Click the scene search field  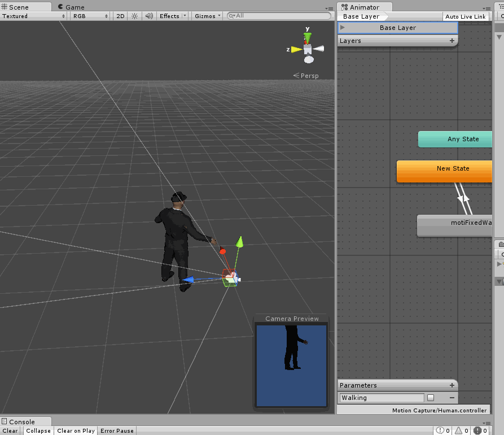click(x=279, y=16)
